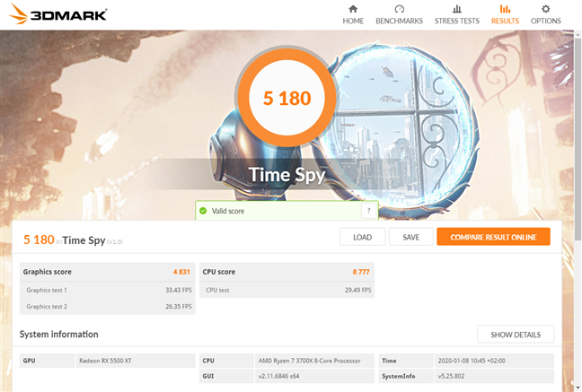The height and width of the screenshot is (392, 582).
Task: Click the Benchmarks gauge icon
Action: point(399,9)
